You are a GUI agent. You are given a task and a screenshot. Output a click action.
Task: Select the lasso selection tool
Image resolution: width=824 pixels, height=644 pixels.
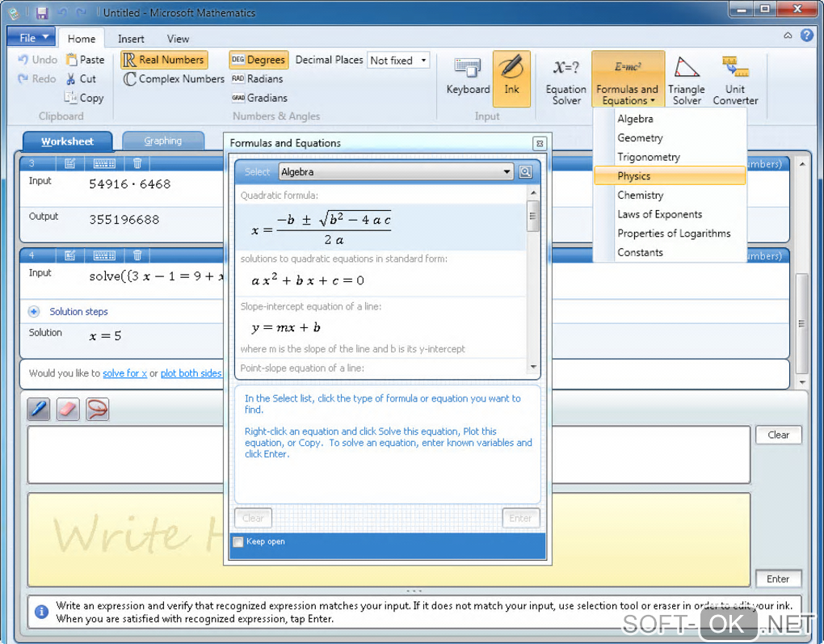click(x=97, y=409)
